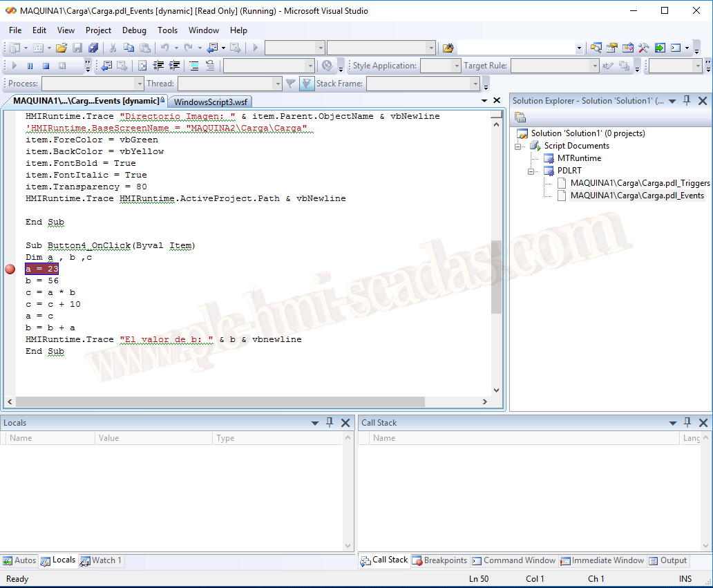This screenshot has height=588, width=713.
Task: Open the Properties Window icon
Action: (x=611, y=48)
